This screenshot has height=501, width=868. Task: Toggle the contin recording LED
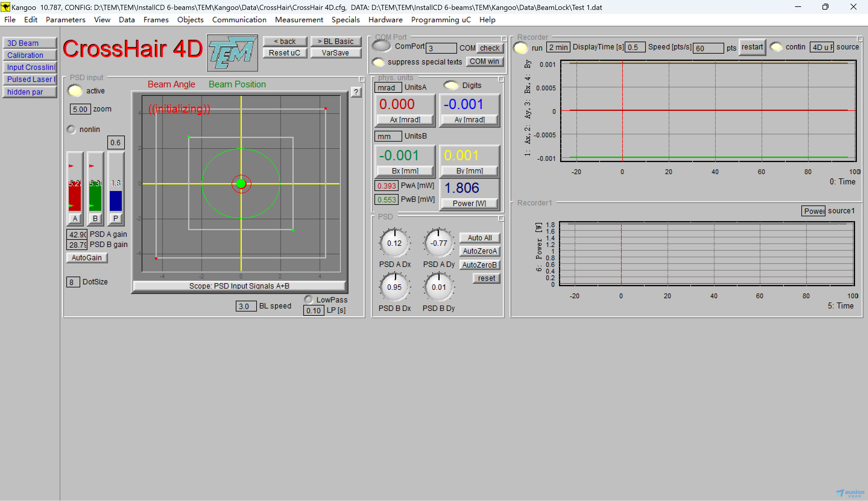776,47
